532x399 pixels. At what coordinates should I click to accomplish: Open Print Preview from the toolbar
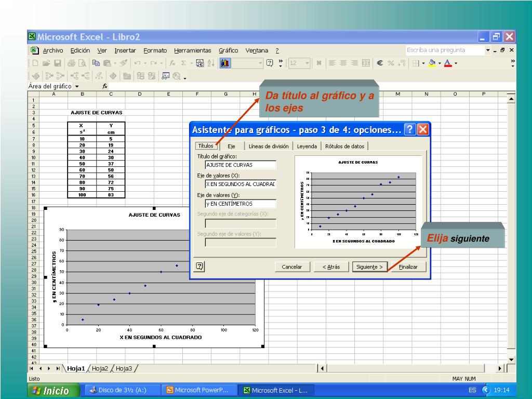83,63
